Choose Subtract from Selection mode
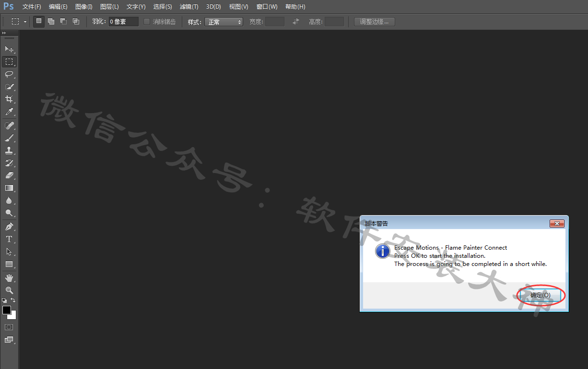This screenshot has width=588, height=369. tap(64, 22)
